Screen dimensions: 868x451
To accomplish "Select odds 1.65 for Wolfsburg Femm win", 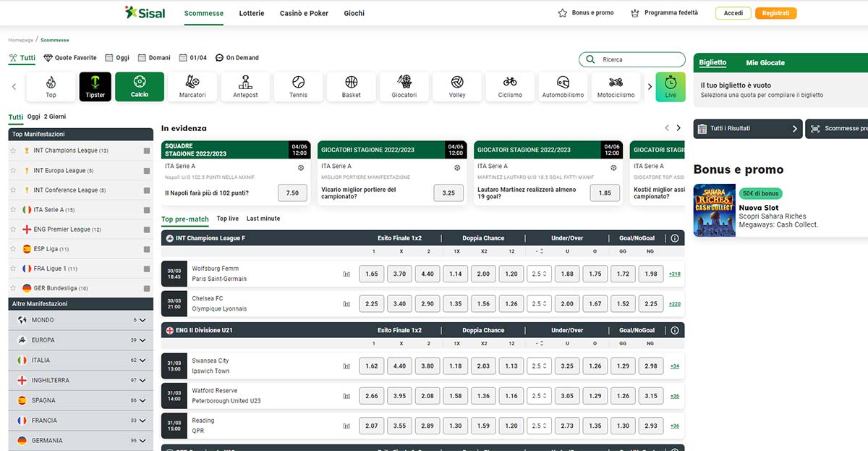I will (371, 274).
